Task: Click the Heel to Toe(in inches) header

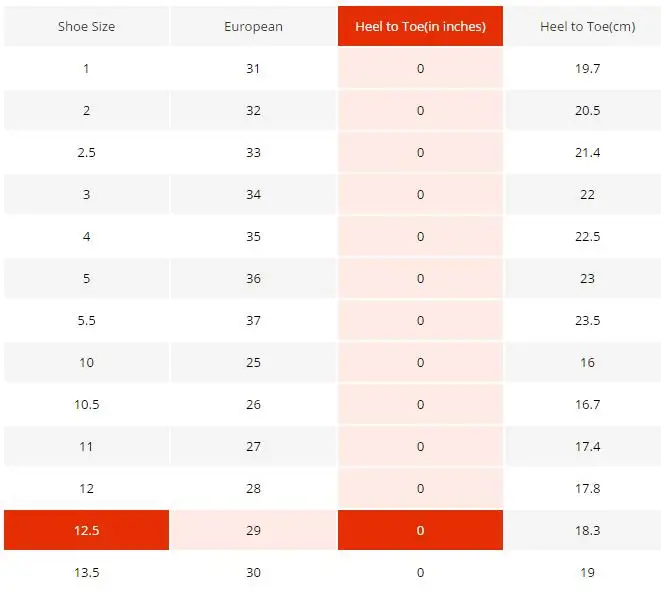Action: coord(420,26)
